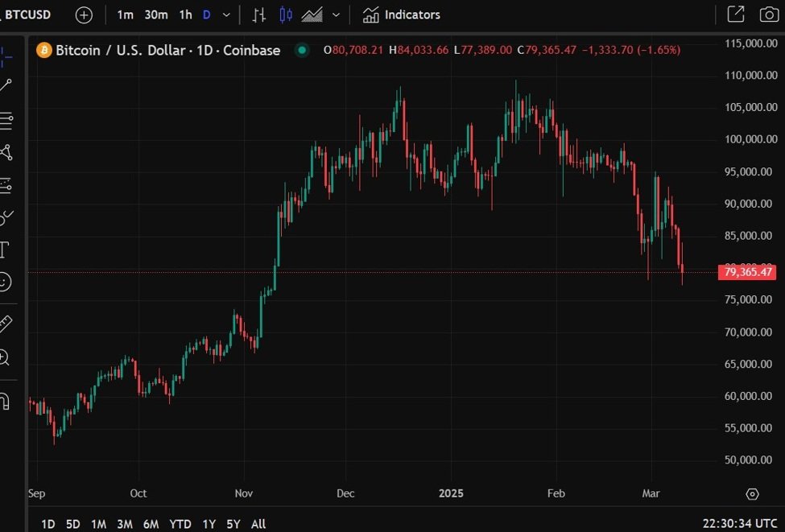Toggle the magnet snapping mode
The image size is (785, 532).
(4, 400)
